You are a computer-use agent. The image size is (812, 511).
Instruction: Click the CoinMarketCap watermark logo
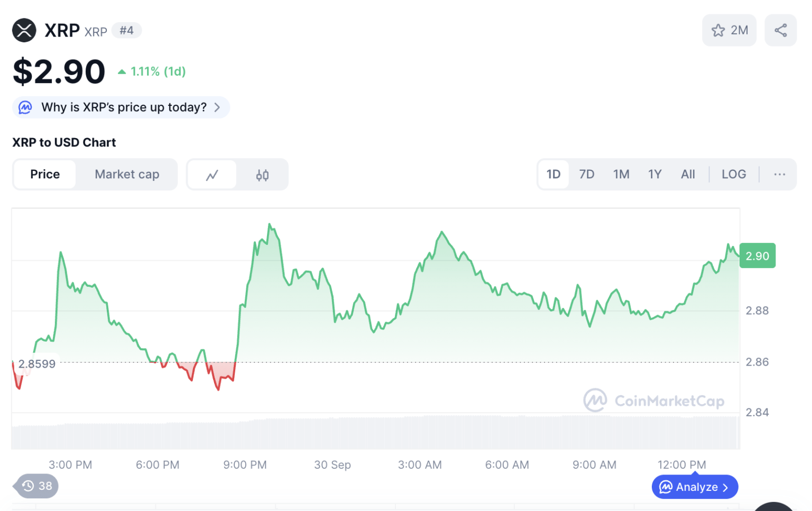(x=595, y=400)
